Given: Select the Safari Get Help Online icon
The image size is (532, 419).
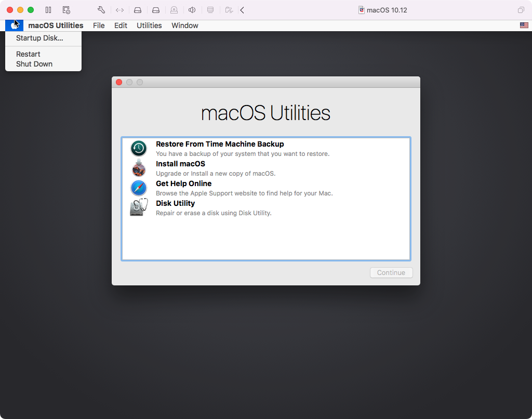Looking at the screenshot, I should click(x=139, y=188).
